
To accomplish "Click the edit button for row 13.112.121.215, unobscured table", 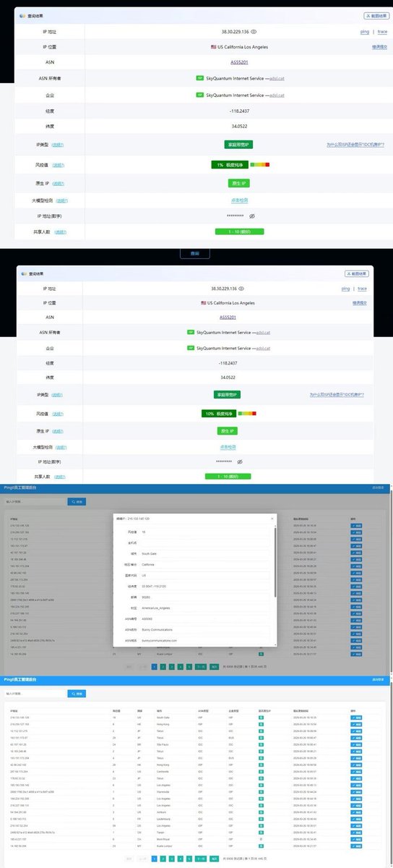I will coord(356,731).
